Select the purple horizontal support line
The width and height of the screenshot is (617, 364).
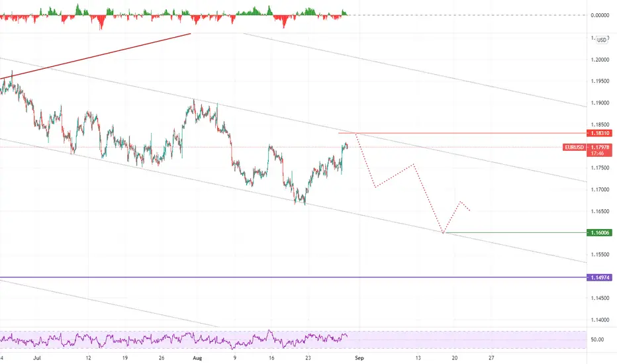(x=293, y=277)
